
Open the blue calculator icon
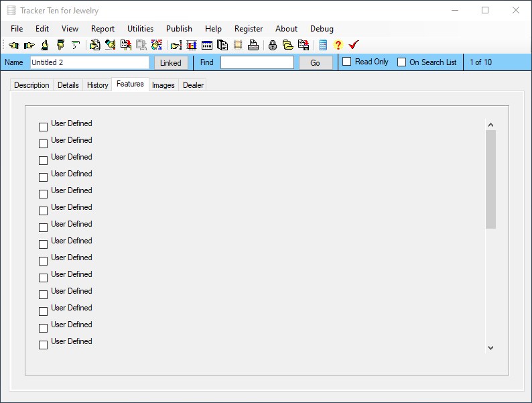coord(323,45)
